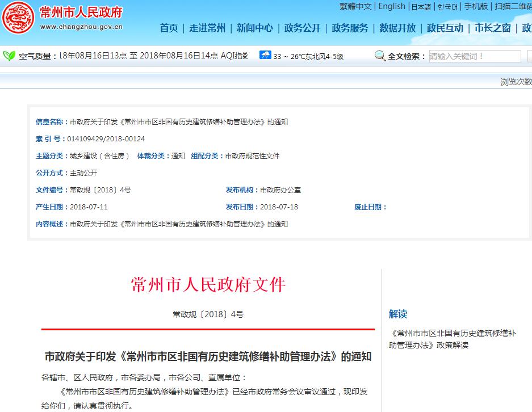Click the 常州市人民政府 site title
Viewport: 532px width, 412px height.
pyautogui.click(x=81, y=12)
